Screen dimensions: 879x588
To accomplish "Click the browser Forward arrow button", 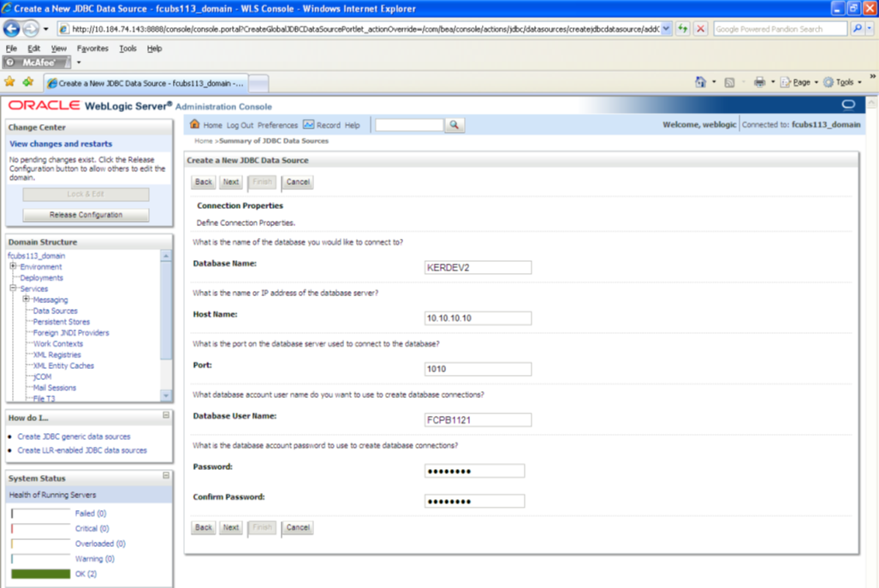I will (x=31, y=28).
